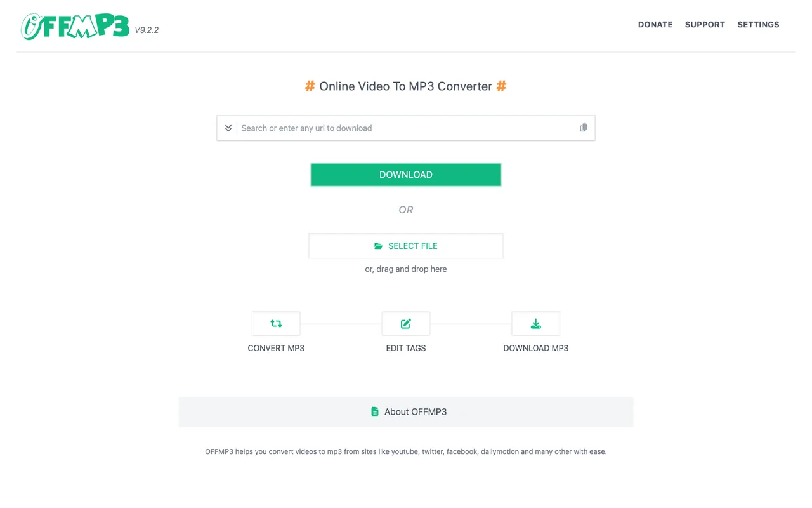Viewport: 812px width, 508px height.
Task: Click the Edit Tags pencil icon
Action: click(406, 324)
